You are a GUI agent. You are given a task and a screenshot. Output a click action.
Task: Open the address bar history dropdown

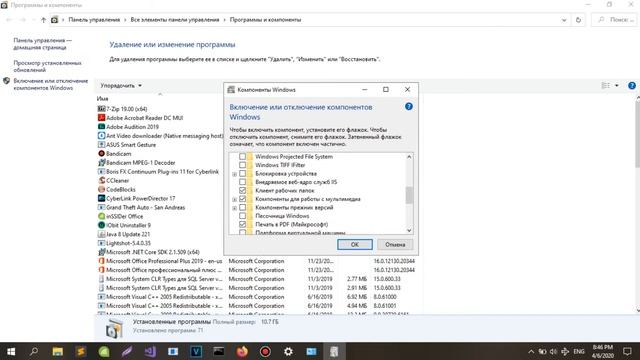564,20
